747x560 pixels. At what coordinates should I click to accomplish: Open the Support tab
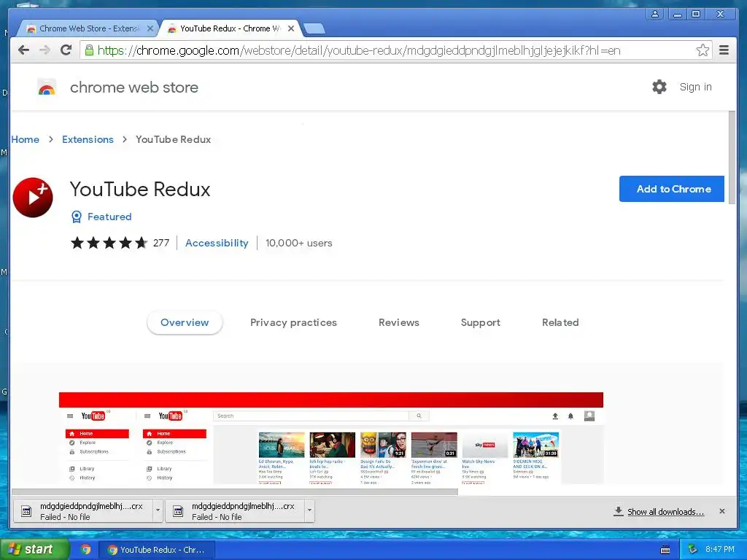480,322
